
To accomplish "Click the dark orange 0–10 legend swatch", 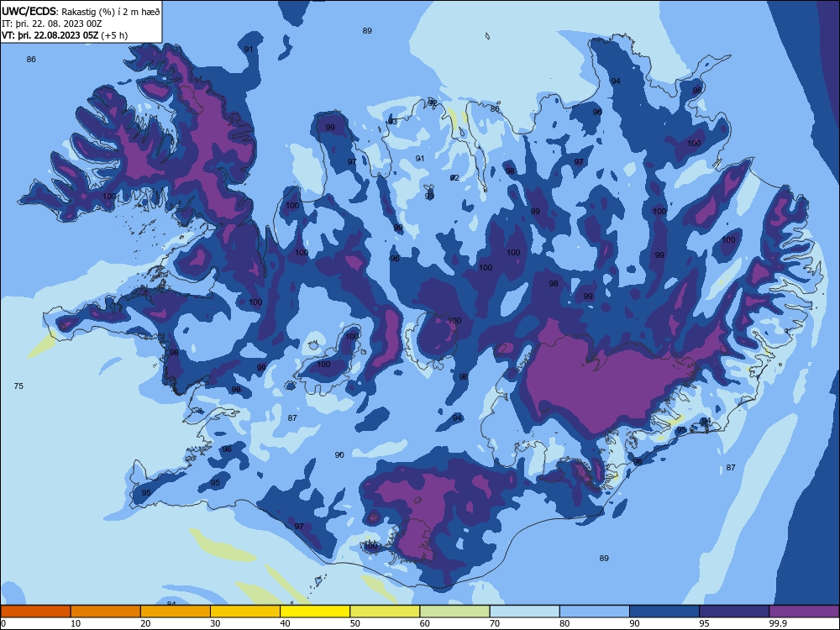I will click(x=35, y=612).
